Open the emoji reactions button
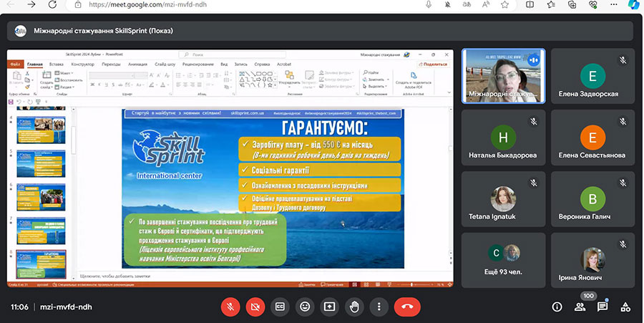The width and height of the screenshot is (644, 323). pyautogui.click(x=305, y=307)
